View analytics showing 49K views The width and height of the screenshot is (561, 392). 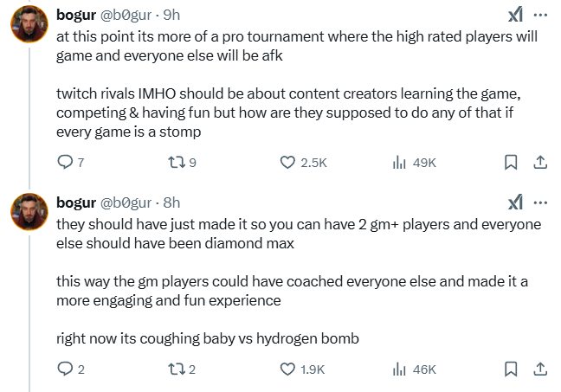tap(400, 162)
